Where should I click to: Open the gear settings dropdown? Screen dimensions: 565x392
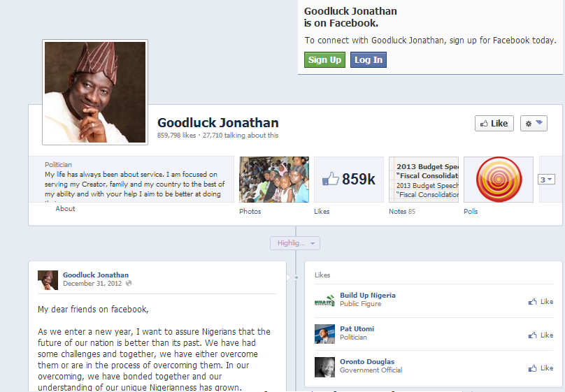534,124
